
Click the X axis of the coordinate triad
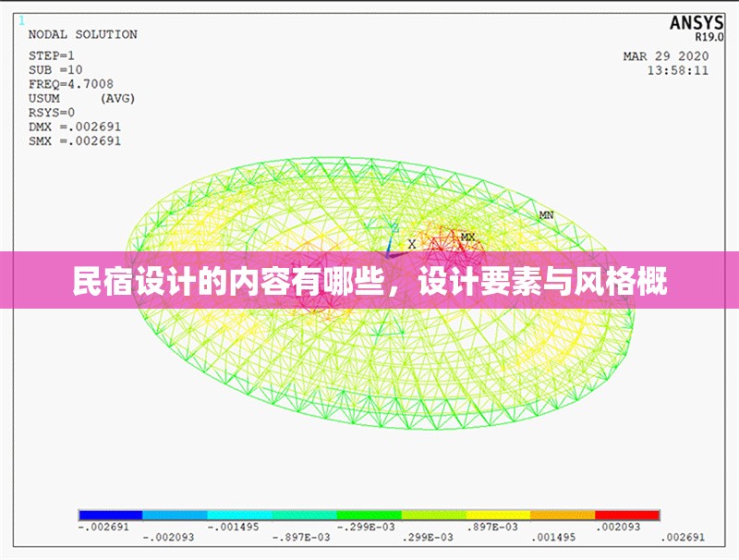pos(410,243)
